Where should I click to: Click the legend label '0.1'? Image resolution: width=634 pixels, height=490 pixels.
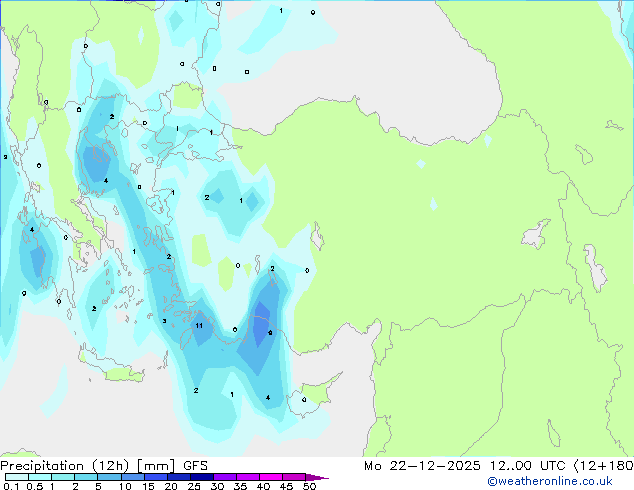point(11,486)
